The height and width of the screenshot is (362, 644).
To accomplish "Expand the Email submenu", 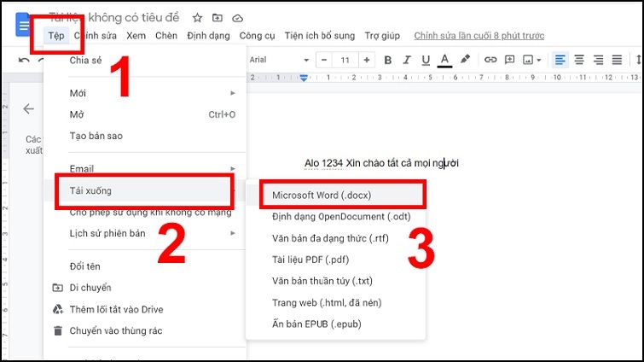I will (144, 168).
